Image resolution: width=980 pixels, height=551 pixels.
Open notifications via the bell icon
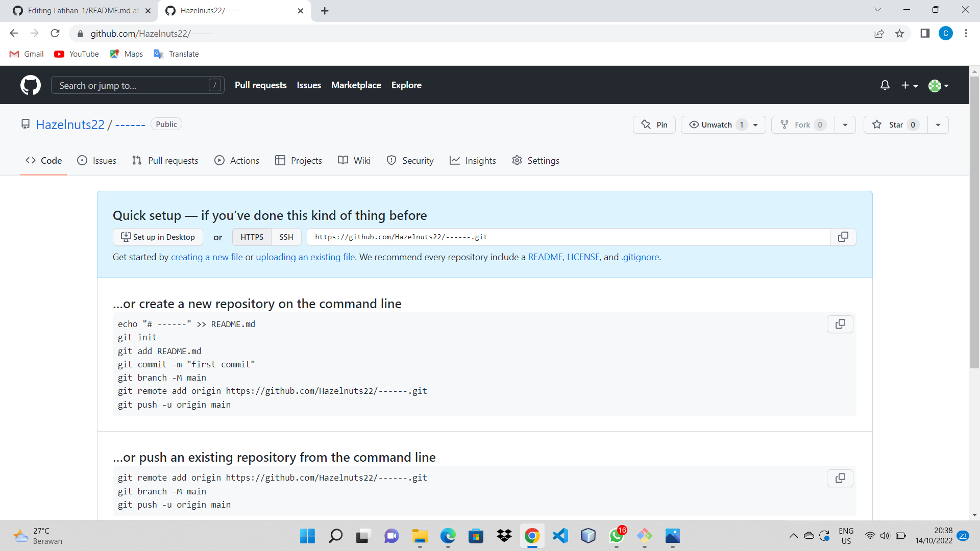pos(885,85)
